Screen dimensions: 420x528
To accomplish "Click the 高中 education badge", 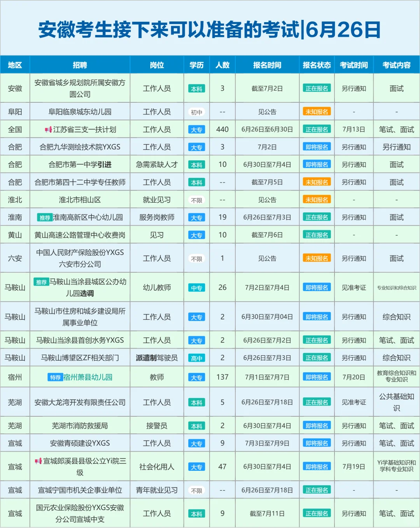I will coord(196,358).
